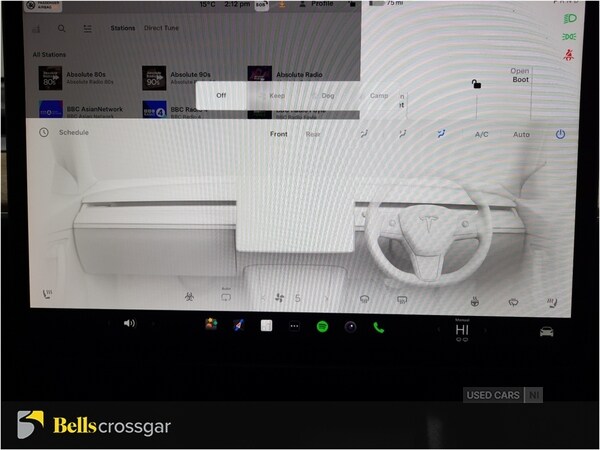600x450 pixels.
Task: Decrease fan speed with the left arrow
Action: pyautogui.click(x=263, y=298)
